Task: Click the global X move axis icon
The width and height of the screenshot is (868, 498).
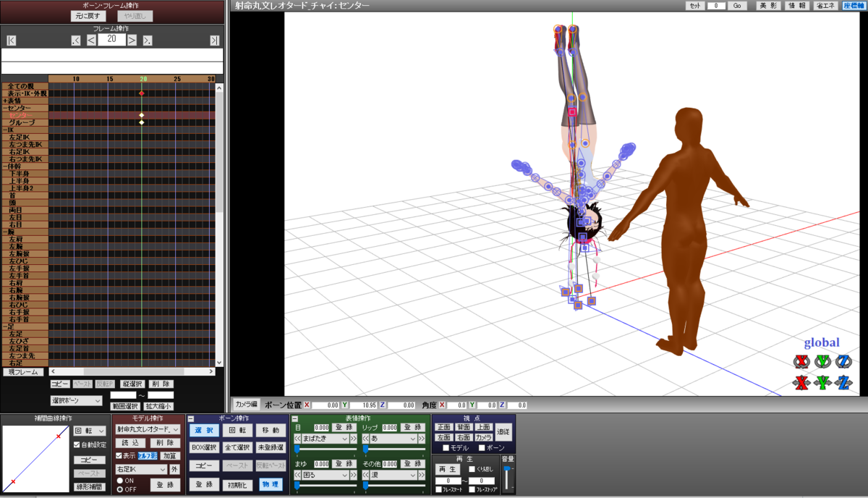Action: click(x=801, y=382)
